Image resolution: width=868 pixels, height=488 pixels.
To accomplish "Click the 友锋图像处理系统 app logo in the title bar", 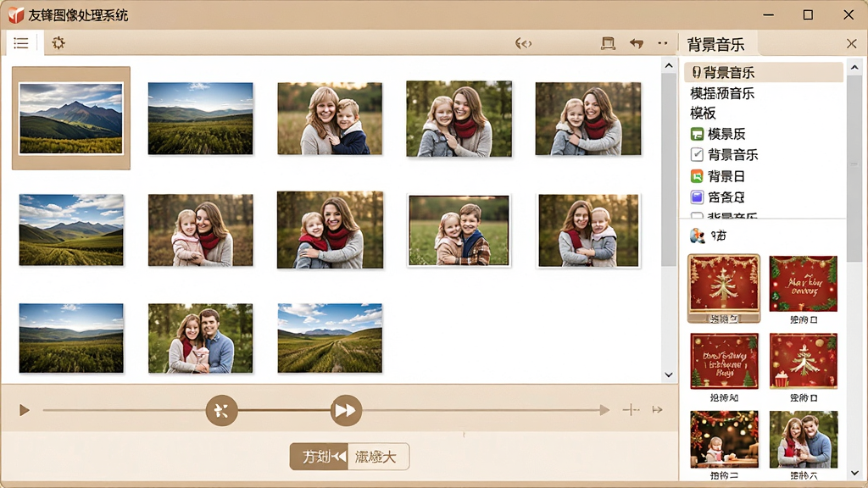I will coord(16,15).
